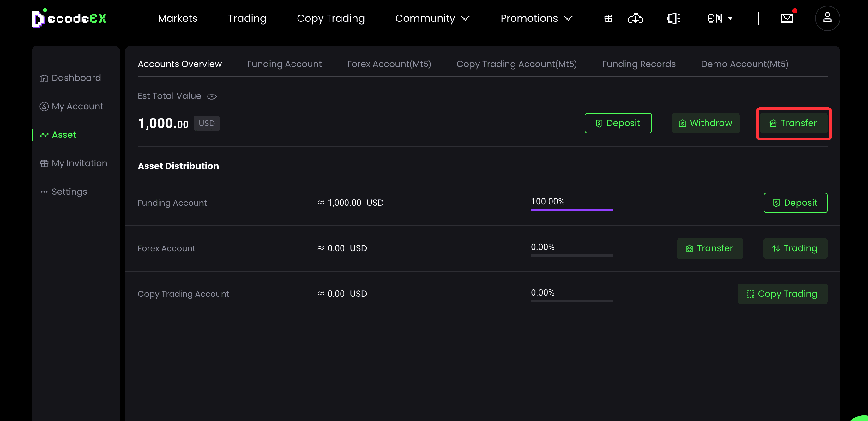Click the Forex Account Trading button
The width and height of the screenshot is (868, 421).
[795, 248]
